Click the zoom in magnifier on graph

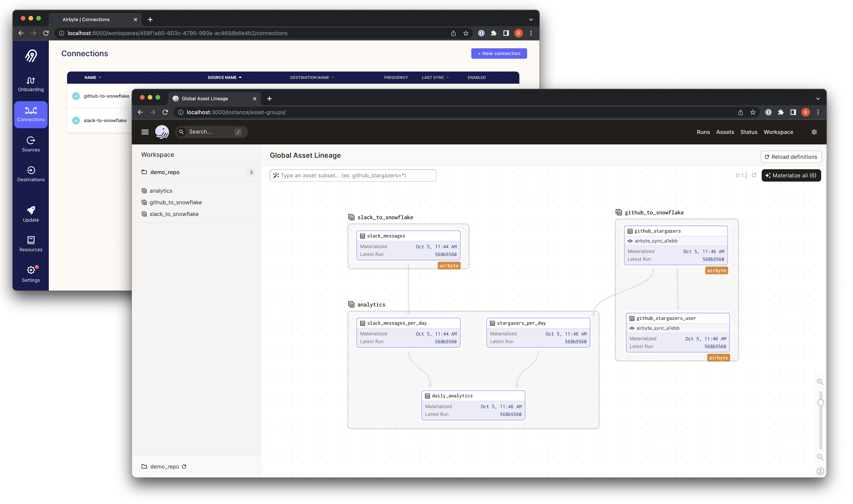coord(820,382)
